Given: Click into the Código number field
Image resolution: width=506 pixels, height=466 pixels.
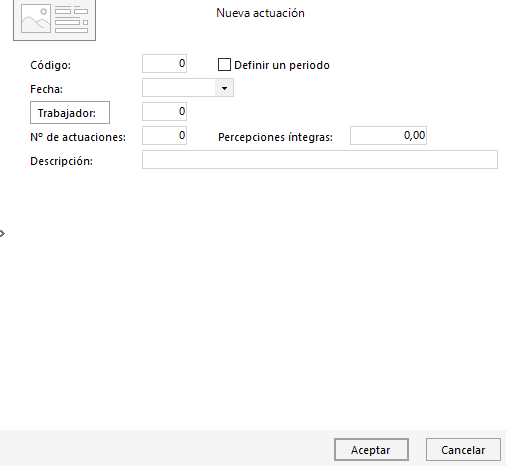Looking at the screenshot, I should [164, 64].
